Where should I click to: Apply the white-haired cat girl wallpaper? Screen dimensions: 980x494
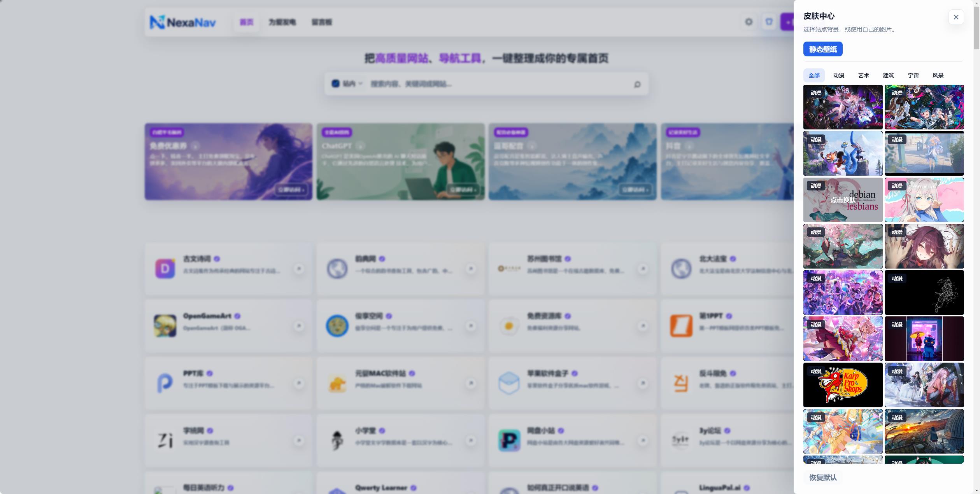924,200
